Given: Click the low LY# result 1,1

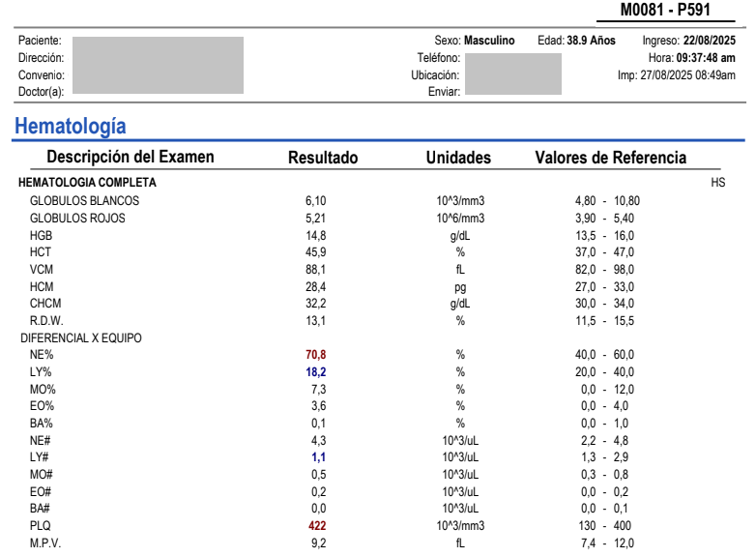Looking at the screenshot, I should [316, 457].
